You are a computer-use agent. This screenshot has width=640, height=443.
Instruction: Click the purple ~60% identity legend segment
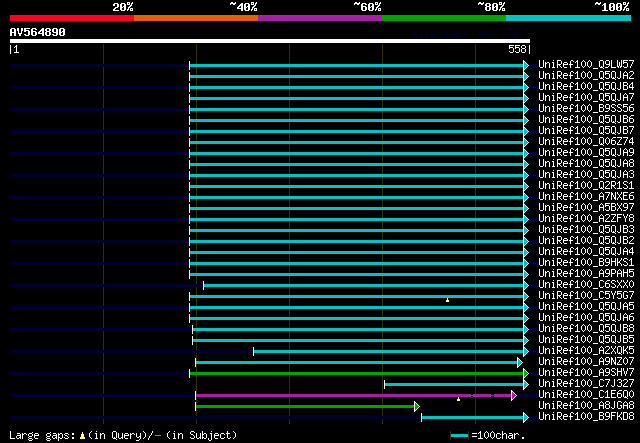pyautogui.click(x=320, y=18)
